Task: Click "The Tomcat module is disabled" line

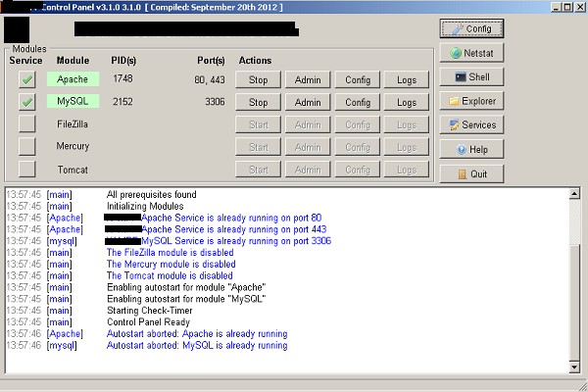Action: pyautogui.click(x=170, y=275)
